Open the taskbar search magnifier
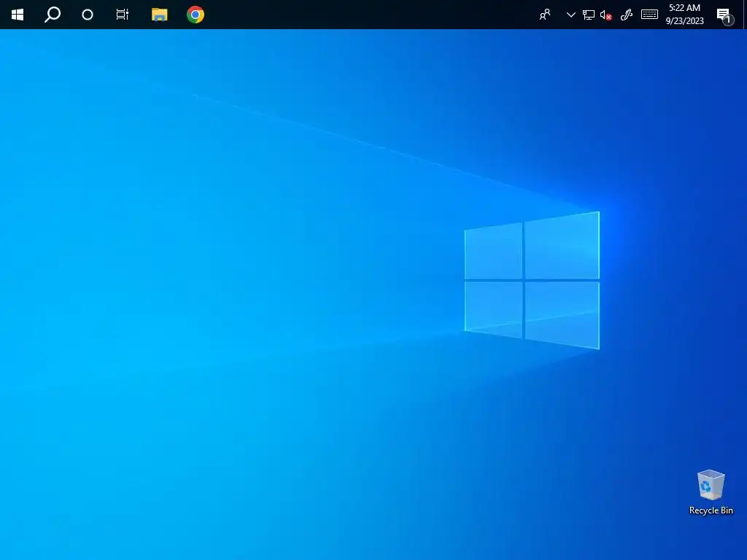 [x=53, y=15]
